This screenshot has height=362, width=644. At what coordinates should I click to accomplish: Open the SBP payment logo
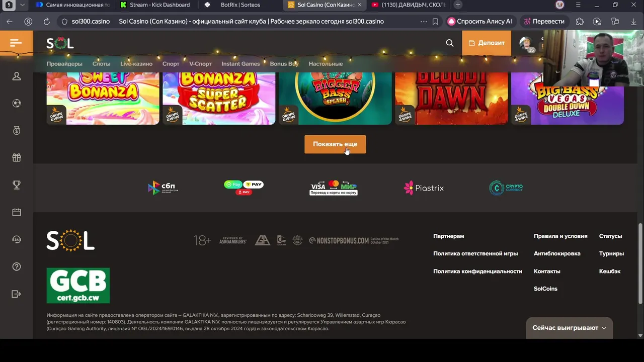point(163,188)
